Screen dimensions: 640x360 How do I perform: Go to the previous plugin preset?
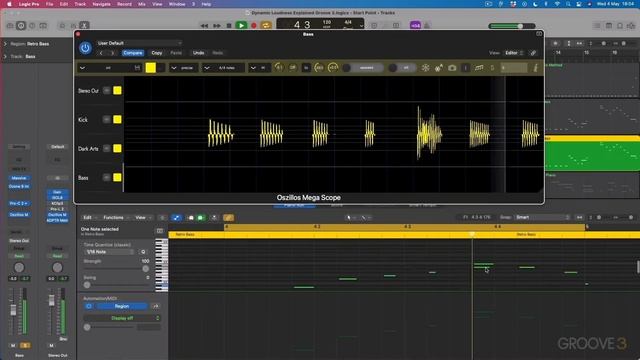pos(101,53)
